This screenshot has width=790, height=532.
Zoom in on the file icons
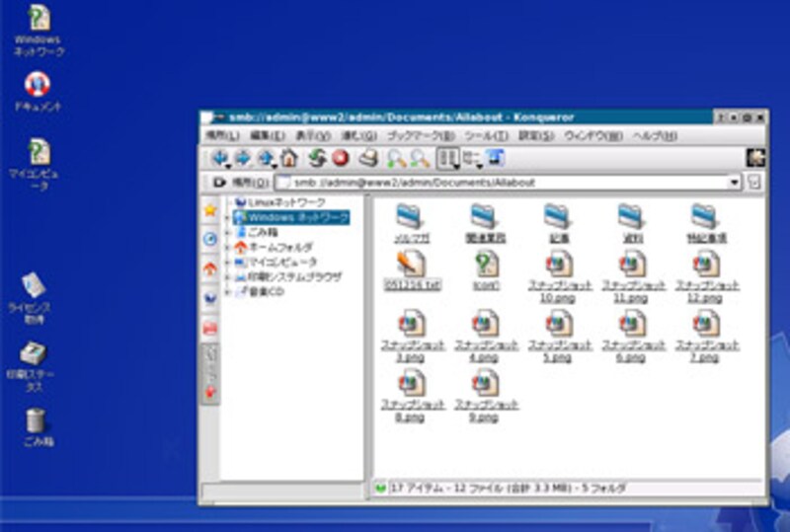(x=397, y=158)
